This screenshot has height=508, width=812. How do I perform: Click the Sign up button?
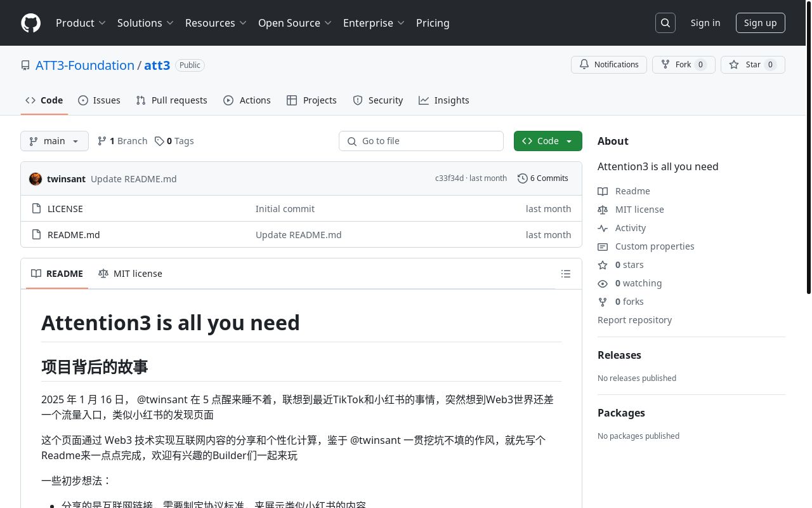tap(760, 23)
